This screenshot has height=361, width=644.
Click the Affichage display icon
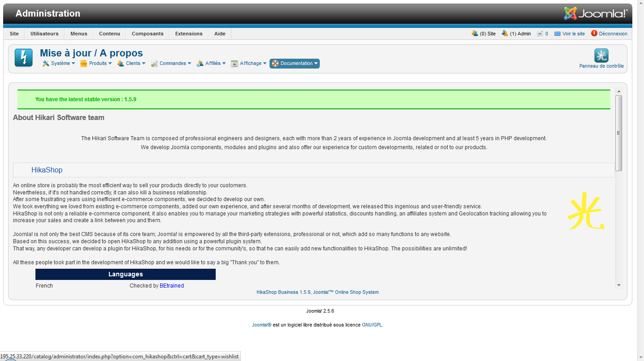(x=235, y=64)
